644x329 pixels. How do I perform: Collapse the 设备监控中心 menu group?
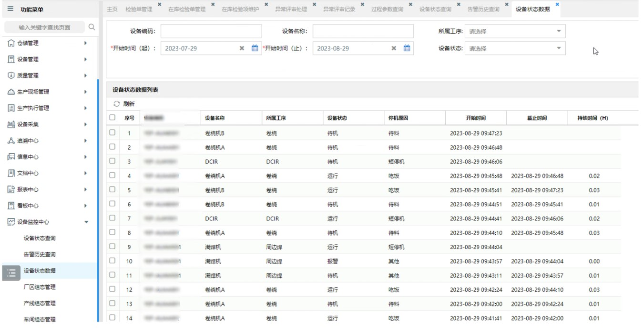click(x=86, y=222)
